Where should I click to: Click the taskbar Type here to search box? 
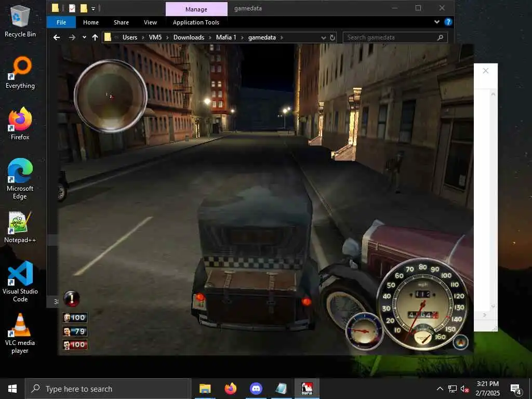[108, 389]
